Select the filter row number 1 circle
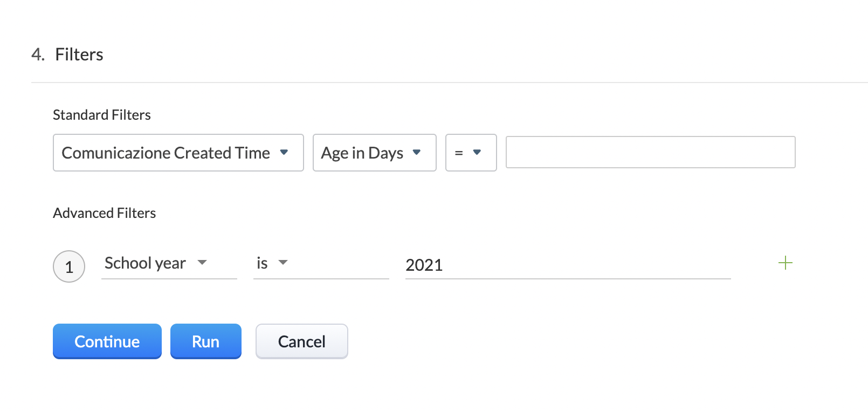Screen dimensions: 868x411 click(x=69, y=266)
